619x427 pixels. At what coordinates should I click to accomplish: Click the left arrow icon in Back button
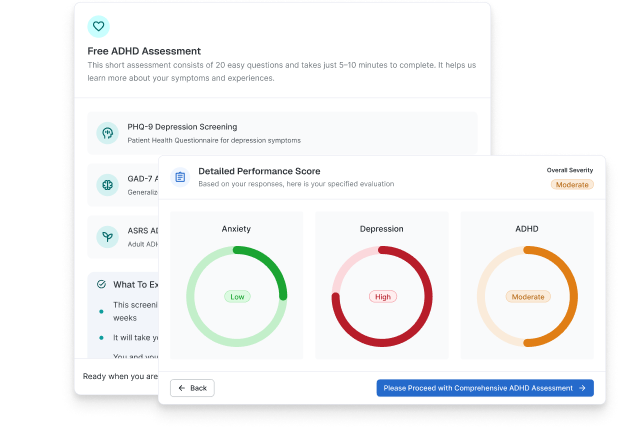181,388
